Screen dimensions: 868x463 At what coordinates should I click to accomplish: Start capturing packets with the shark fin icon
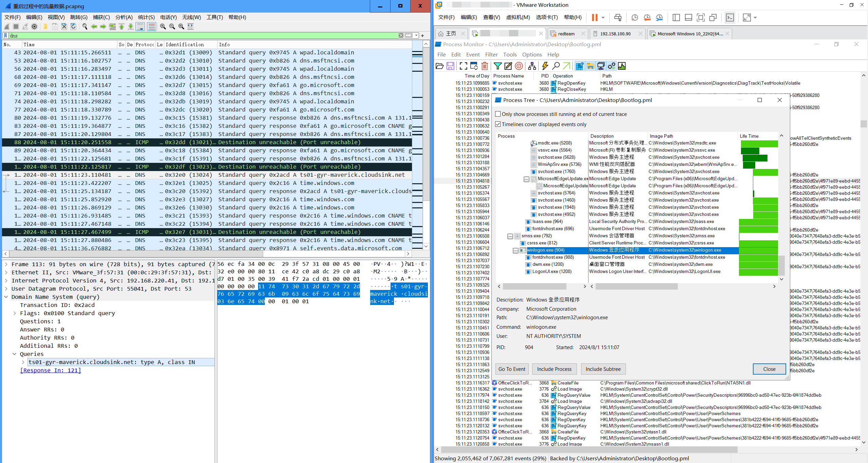tap(7, 27)
